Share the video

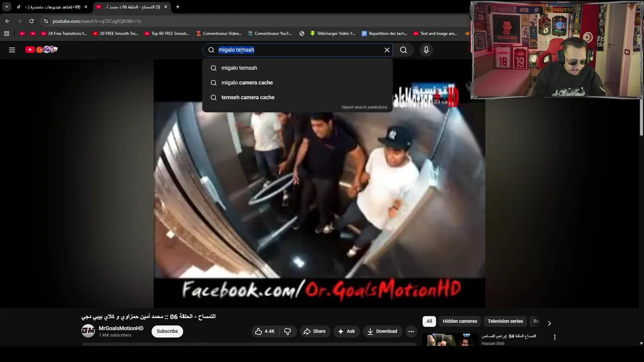point(314,331)
